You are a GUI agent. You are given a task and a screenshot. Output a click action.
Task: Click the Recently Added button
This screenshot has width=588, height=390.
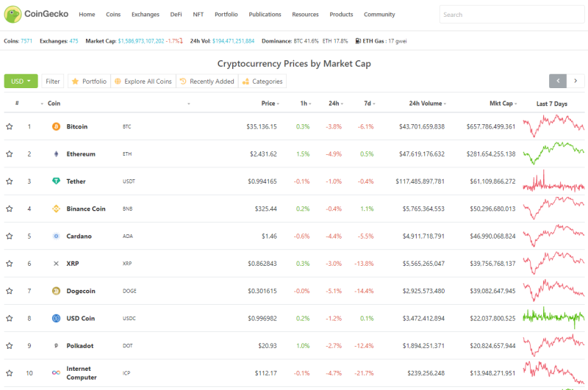(x=207, y=82)
